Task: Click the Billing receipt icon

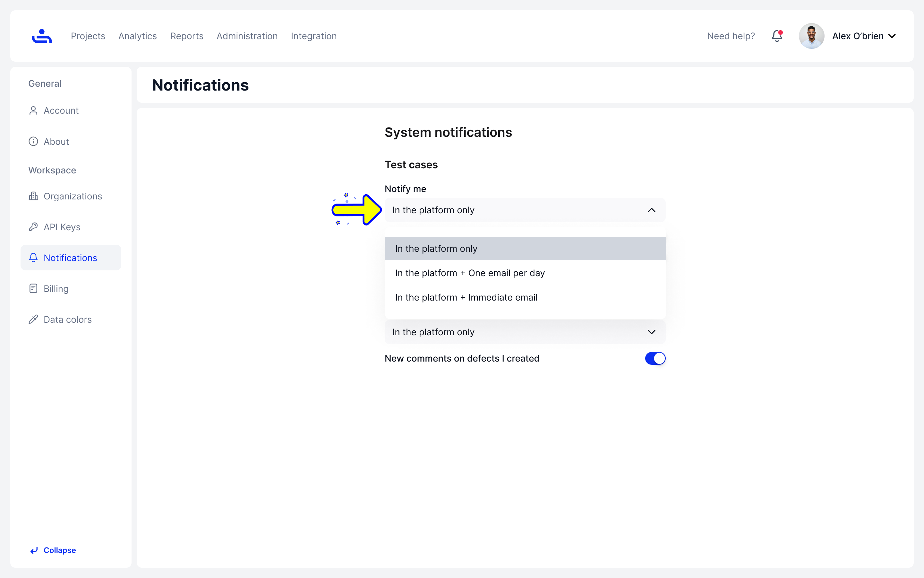Action: click(33, 289)
